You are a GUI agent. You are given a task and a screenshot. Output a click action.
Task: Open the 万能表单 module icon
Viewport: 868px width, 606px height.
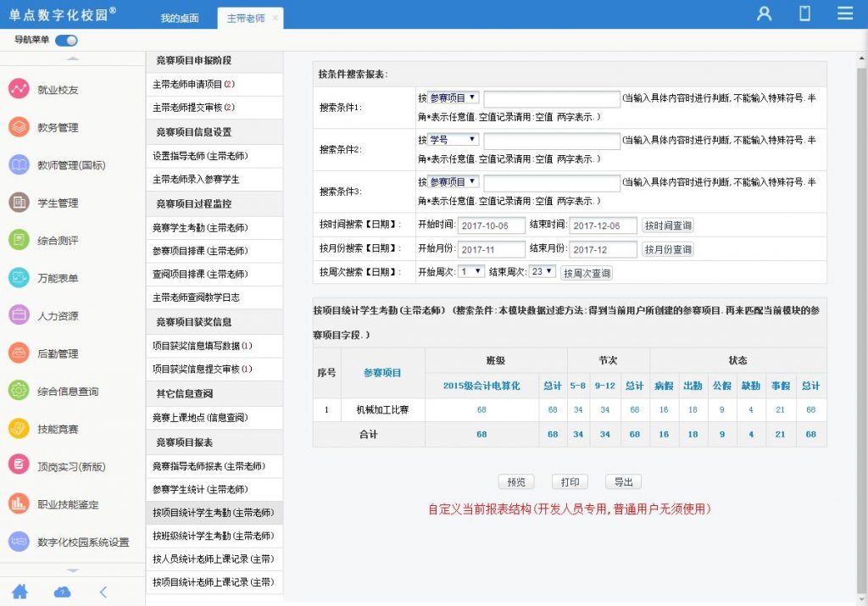[x=19, y=278]
